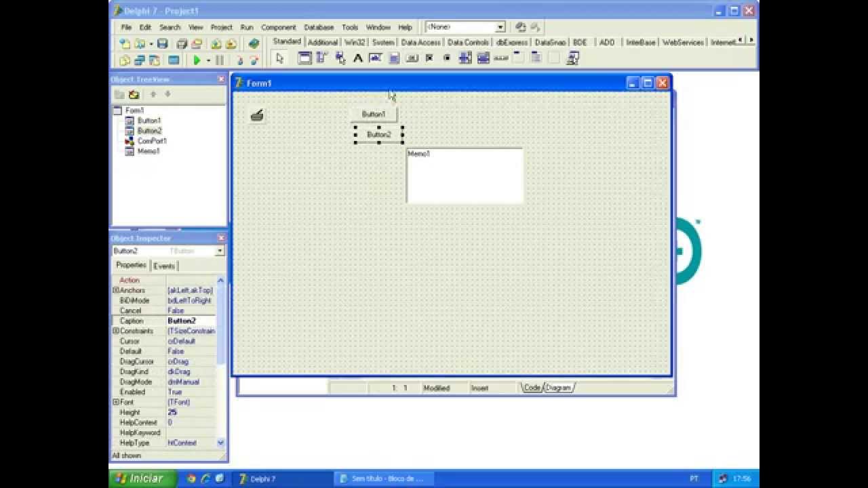Click the Save All toolbar icon
This screenshot has height=488, width=868.
(x=182, y=43)
